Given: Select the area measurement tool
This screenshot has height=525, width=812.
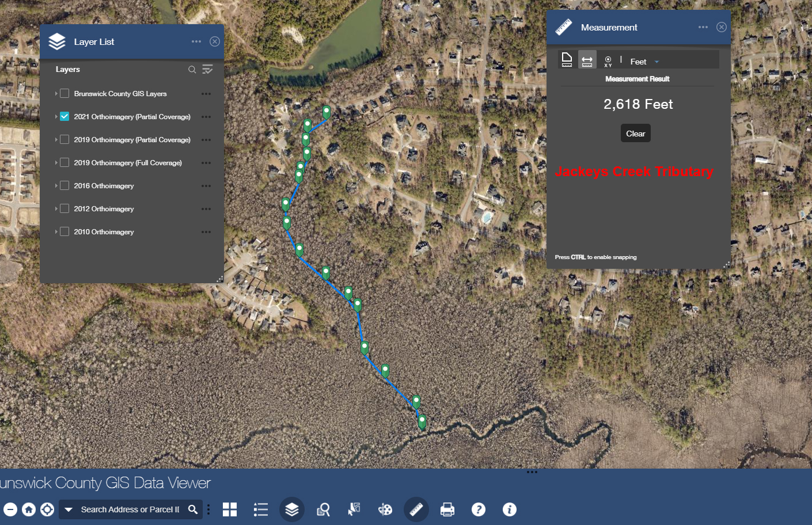Looking at the screenshot, I should [567, 60].
